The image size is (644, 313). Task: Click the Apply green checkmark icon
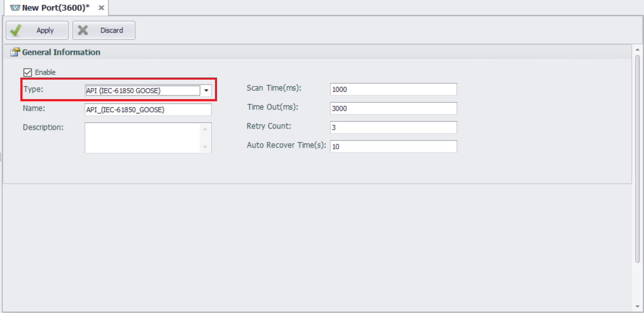pyautogui.click(x=16, y=30)
